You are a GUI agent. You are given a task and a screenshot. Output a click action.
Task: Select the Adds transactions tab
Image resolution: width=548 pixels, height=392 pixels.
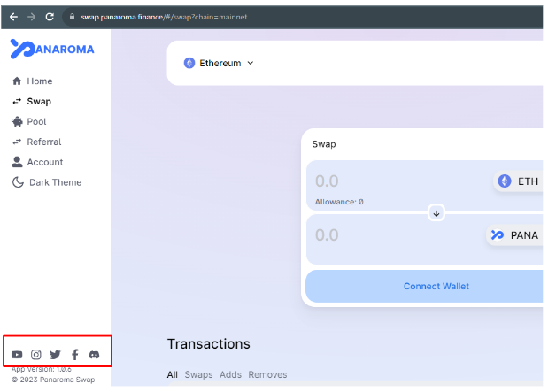[231, 375]
